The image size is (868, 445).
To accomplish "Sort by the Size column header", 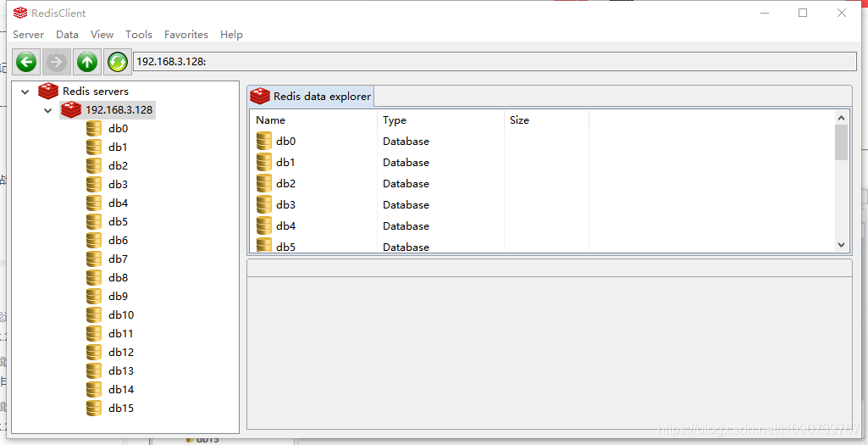I will pos(546,120).
